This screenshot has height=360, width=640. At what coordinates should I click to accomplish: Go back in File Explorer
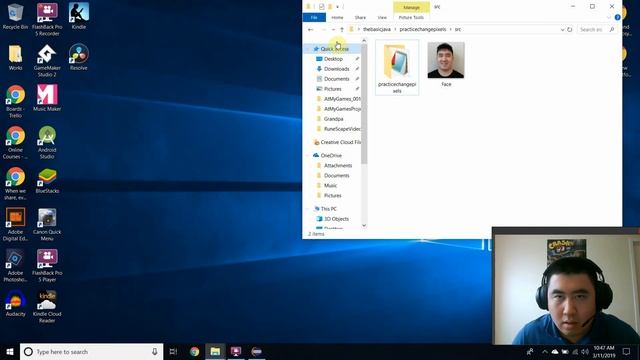coord(311,29)
